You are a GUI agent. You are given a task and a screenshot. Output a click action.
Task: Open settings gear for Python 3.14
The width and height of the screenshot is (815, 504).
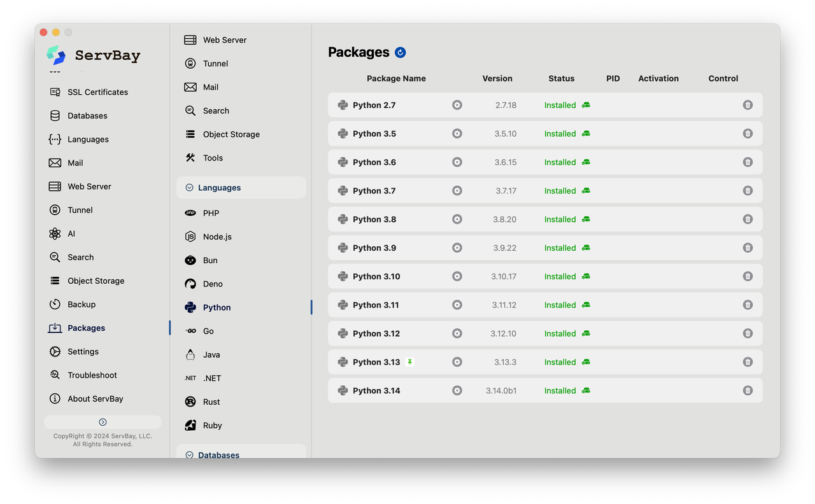point(457,391)
